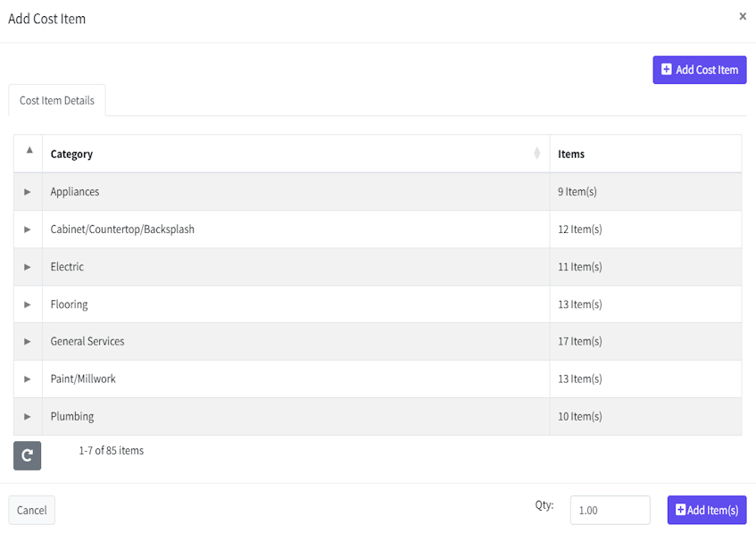Expand the General Services category
The height and width of the screenshot is (533, 756).
28,342
